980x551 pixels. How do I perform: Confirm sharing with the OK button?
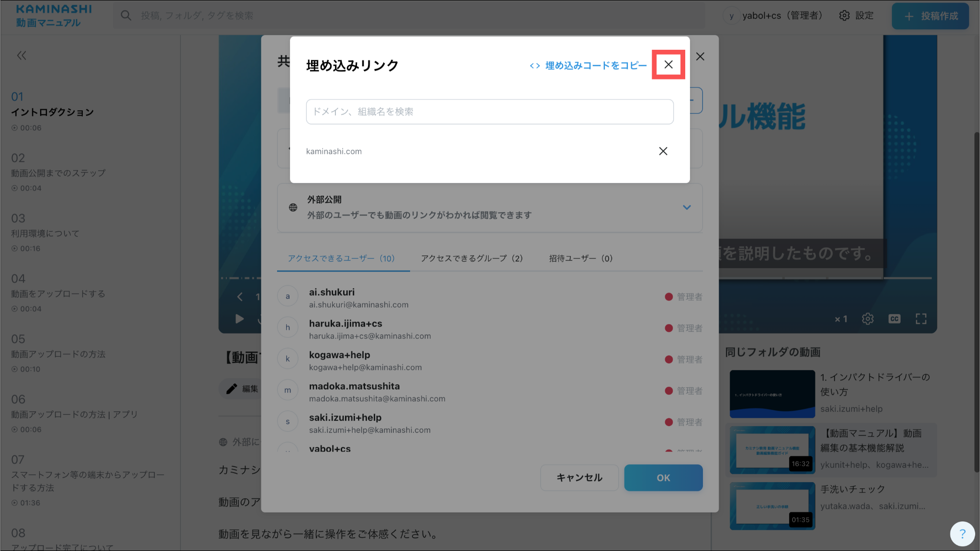[x=663, y=477]
